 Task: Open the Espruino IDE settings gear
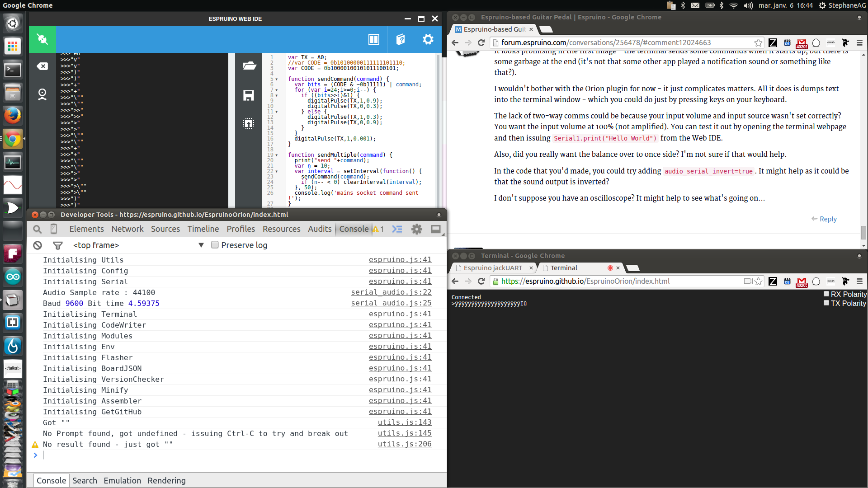(428, 39)
